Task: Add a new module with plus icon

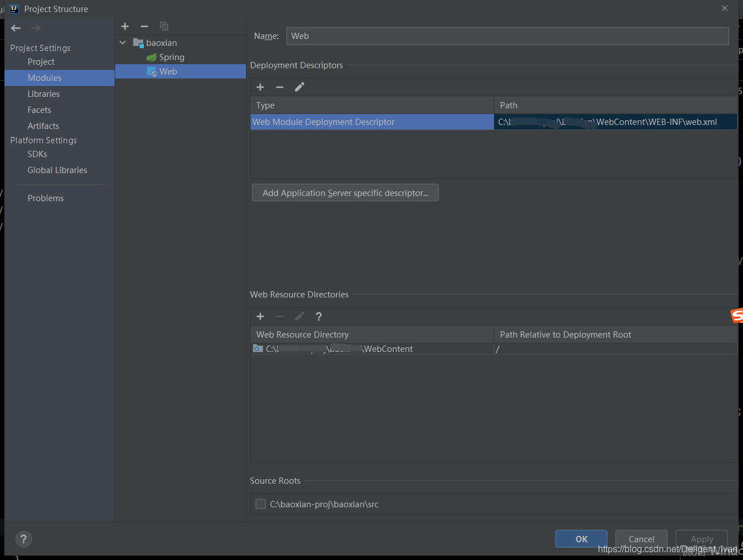Action: 125,26
